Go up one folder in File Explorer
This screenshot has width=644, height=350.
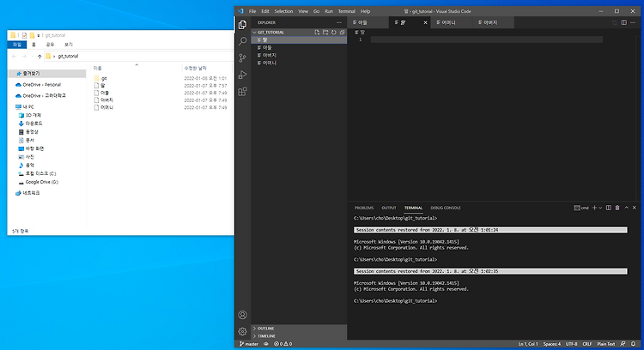tap(39, 57)
